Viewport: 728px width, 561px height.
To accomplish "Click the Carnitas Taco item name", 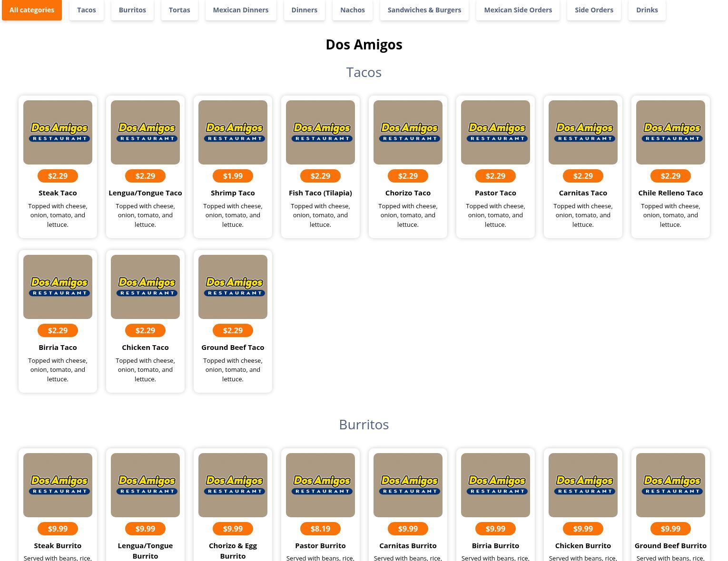I will (x=583, y=193).
